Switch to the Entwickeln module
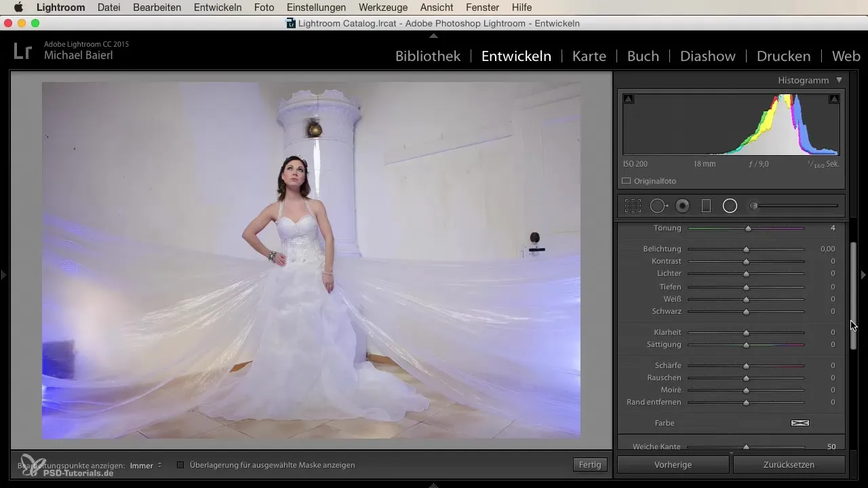This screenshot has width=868, height=488. pyautogui.click(x=516, y=56)
